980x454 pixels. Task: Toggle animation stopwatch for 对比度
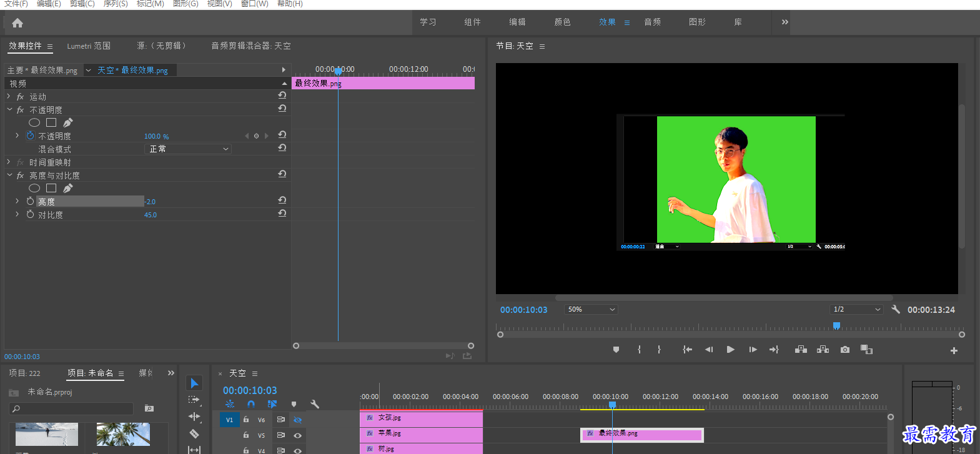(x=30, y=214)
